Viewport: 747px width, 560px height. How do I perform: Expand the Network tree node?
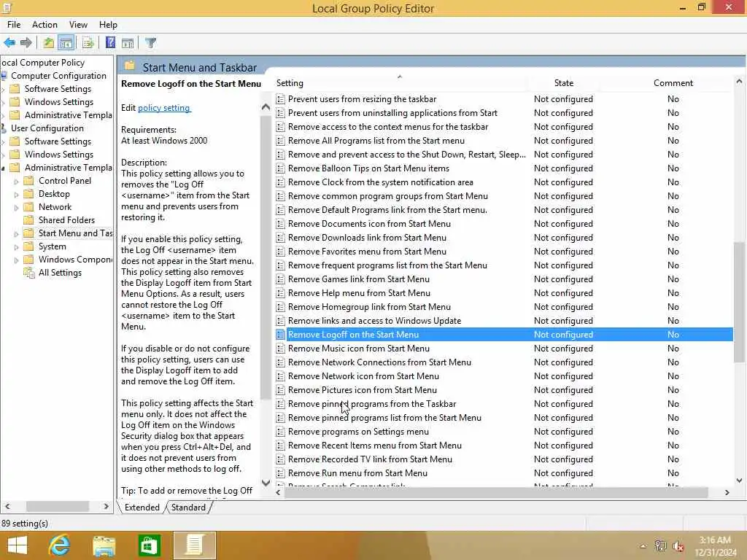pyautogui.click(x=17, y=208)
